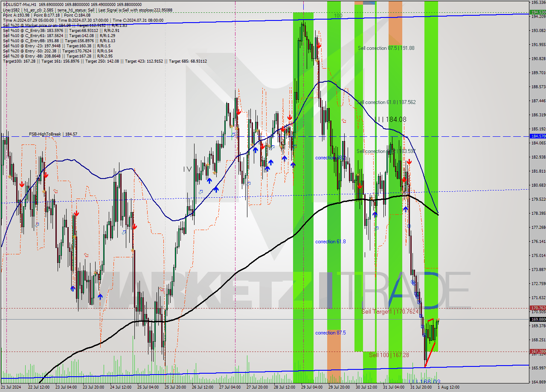Viewport: 546px width, 392px height.
Task: Click 190.828 on the price axis
Action: (538, 59)
